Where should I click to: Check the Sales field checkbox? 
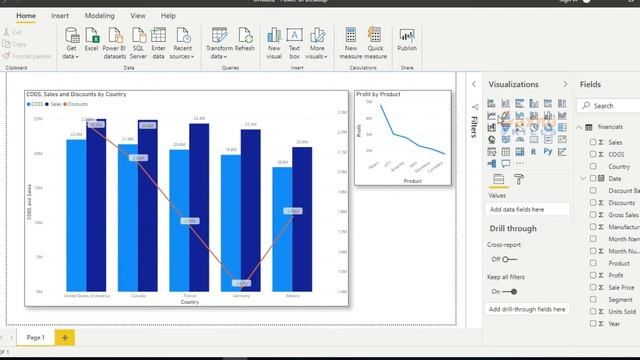coord(593,142)
